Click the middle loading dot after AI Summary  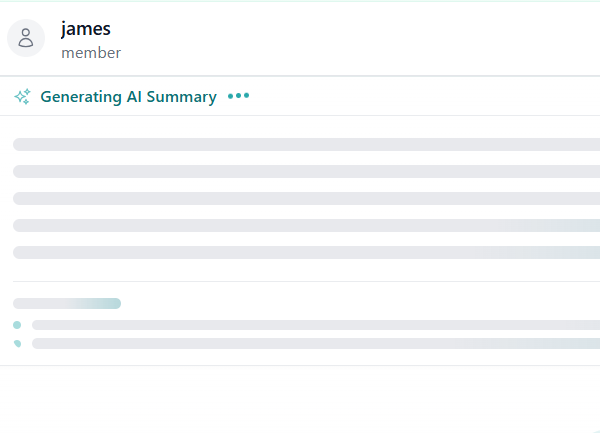[239, 97]
